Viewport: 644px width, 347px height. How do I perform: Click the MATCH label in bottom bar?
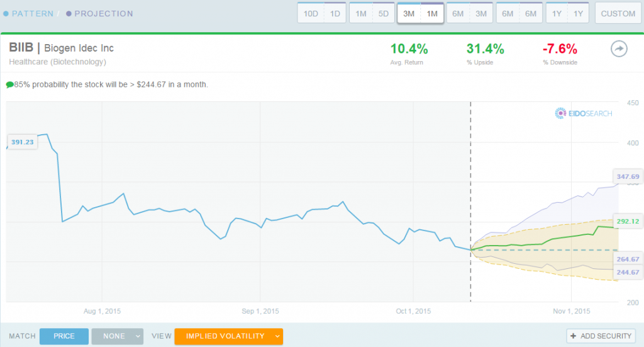click(22, 336)
